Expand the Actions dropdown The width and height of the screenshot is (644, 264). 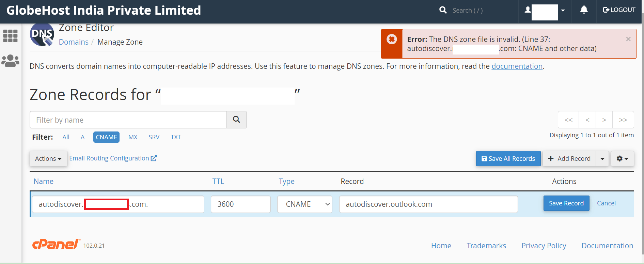click(48, 159)
